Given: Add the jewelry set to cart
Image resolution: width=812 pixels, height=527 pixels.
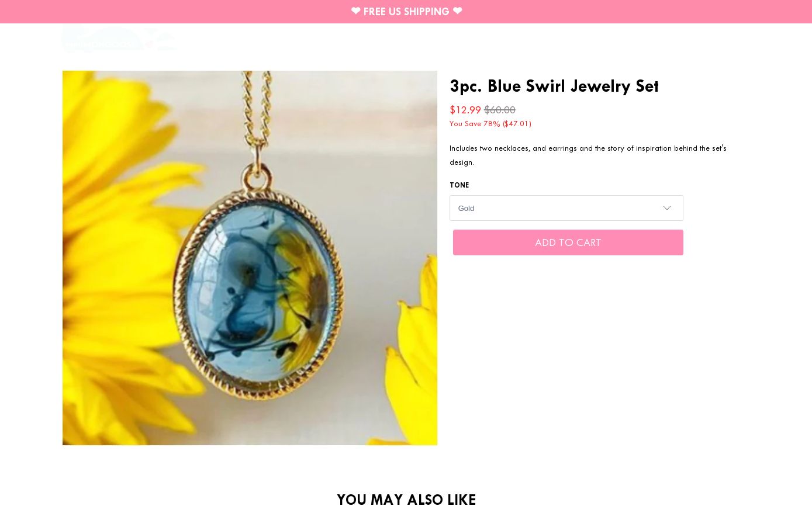Looking at the screenshot, I should [x=568, y=242].
